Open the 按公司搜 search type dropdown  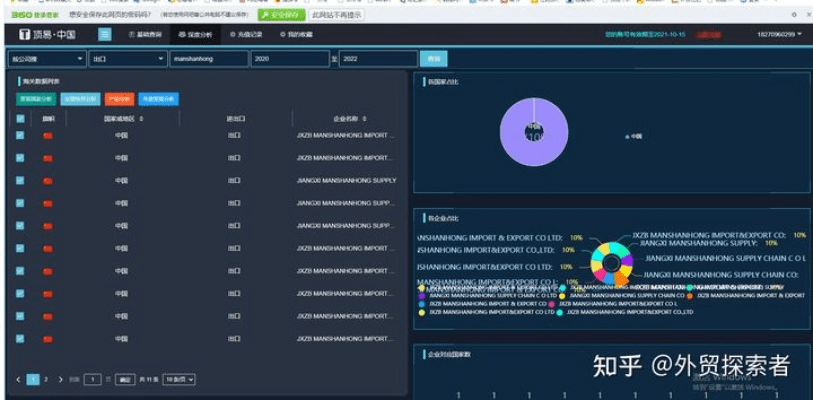tap(45, 59)
